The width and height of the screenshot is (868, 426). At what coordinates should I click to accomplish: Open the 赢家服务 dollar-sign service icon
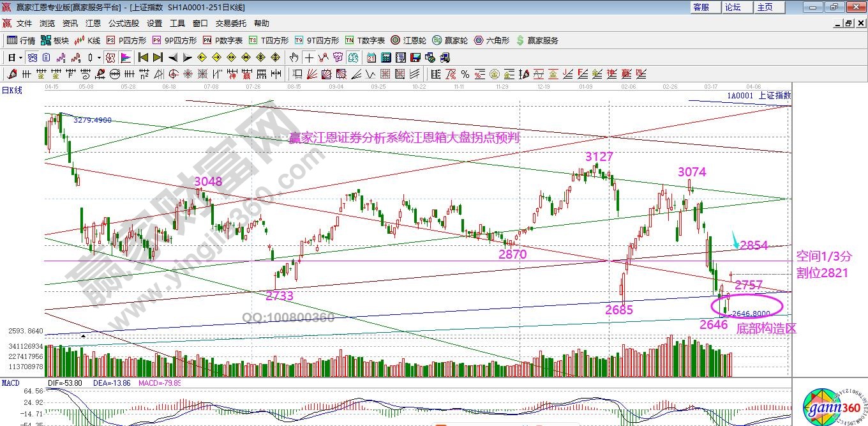coord(537,40)
